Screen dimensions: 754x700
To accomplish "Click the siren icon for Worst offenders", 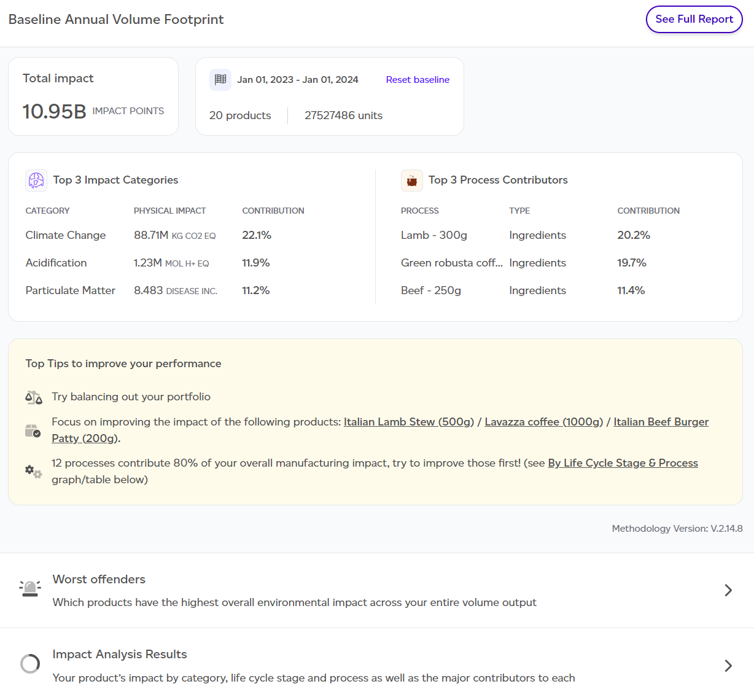I will (x=30, y=589).
